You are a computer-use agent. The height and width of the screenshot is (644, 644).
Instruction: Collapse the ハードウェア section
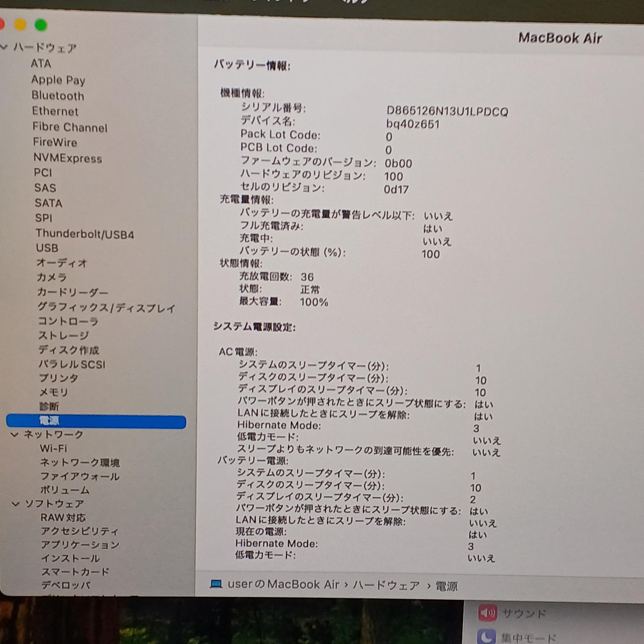[5, 47]
